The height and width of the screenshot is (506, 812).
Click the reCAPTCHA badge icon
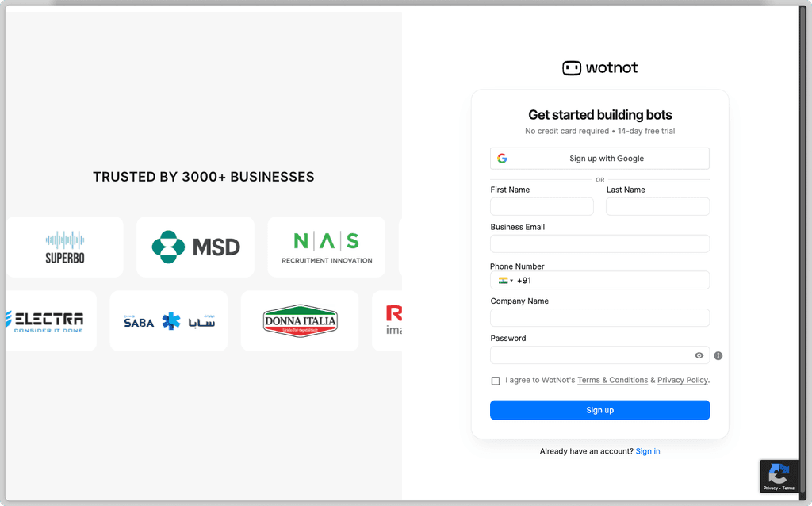(778, 473)
